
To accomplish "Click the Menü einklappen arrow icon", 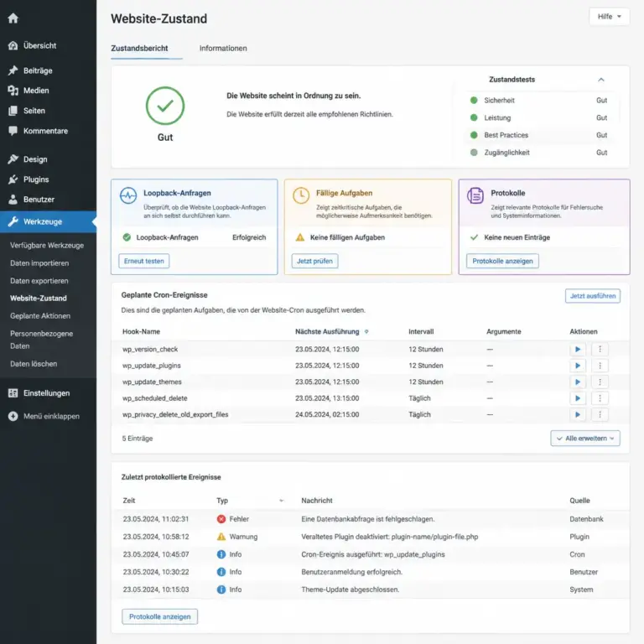I will point(13,416).
